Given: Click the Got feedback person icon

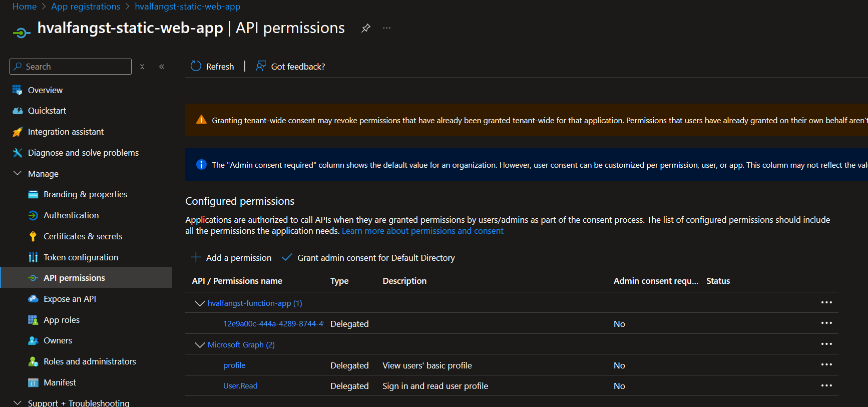Looking at the screenshot, I should coord(261,66).
